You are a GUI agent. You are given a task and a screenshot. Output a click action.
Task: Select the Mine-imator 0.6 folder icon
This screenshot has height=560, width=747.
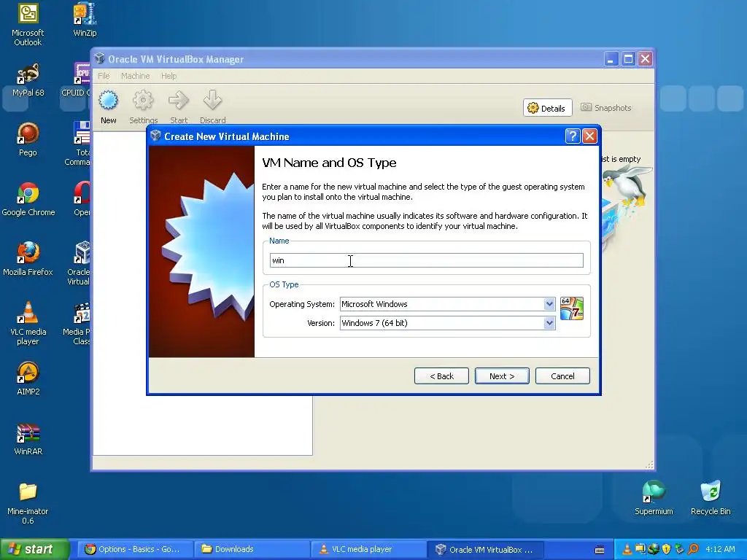(28, 503)
